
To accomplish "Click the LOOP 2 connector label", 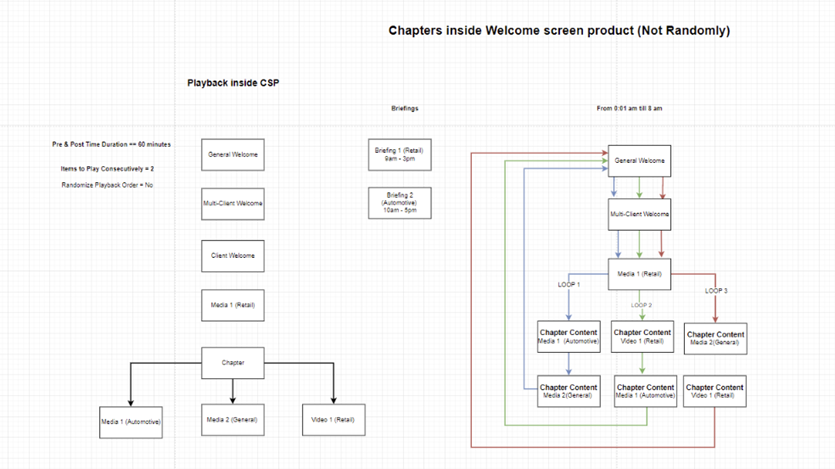I will (641, 304).
